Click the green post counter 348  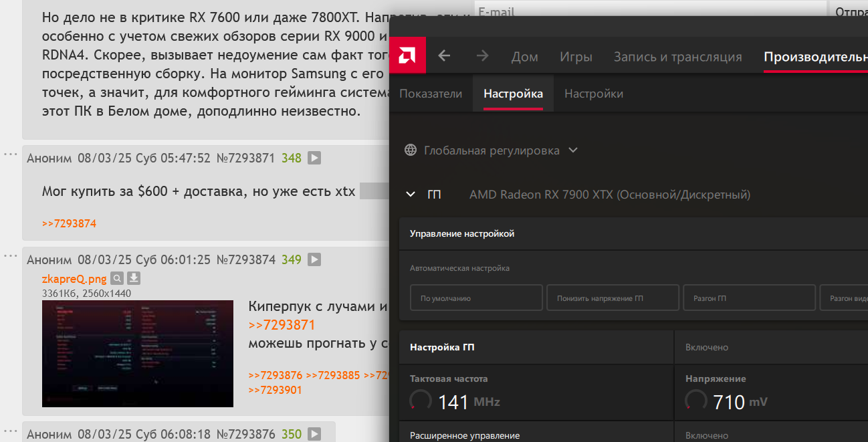point(292,158)
